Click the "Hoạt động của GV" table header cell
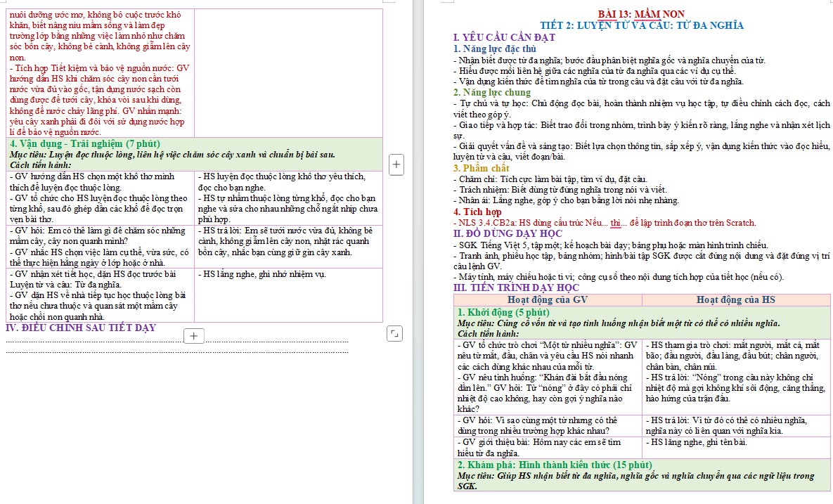 click(x=548, y=299)
